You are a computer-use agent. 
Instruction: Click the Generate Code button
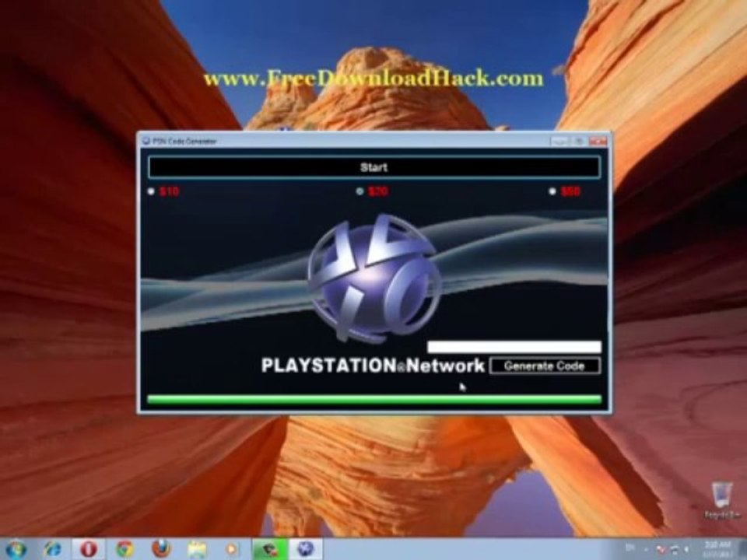click(x=545, y=366)
